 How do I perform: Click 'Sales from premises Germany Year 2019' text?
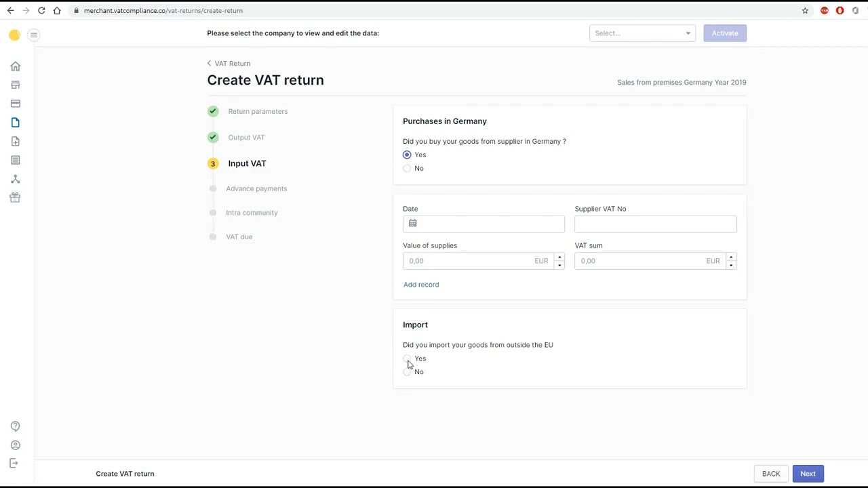coord(682,83)
